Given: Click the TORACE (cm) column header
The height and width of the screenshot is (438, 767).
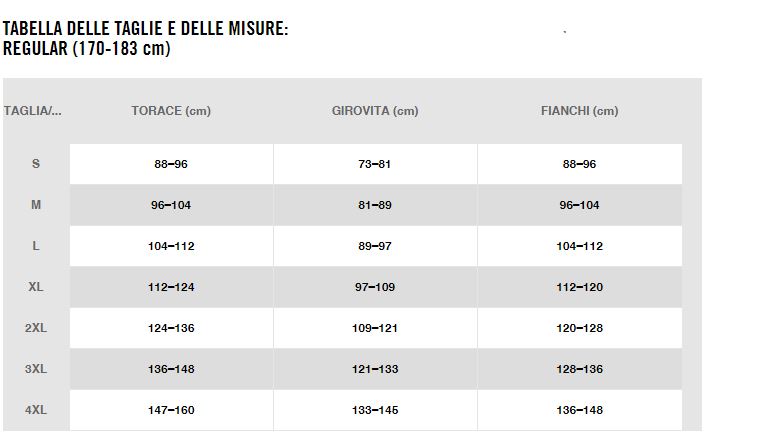Looking at the screenshot, I should pyautogui.click(x=171, y=111).
